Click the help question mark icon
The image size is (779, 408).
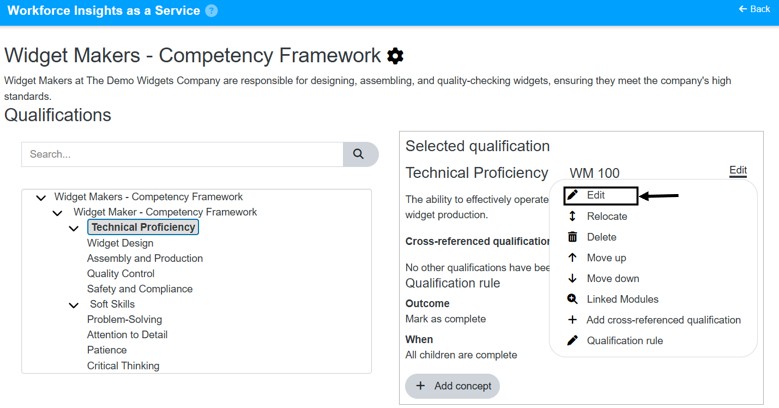click(212, 10)
